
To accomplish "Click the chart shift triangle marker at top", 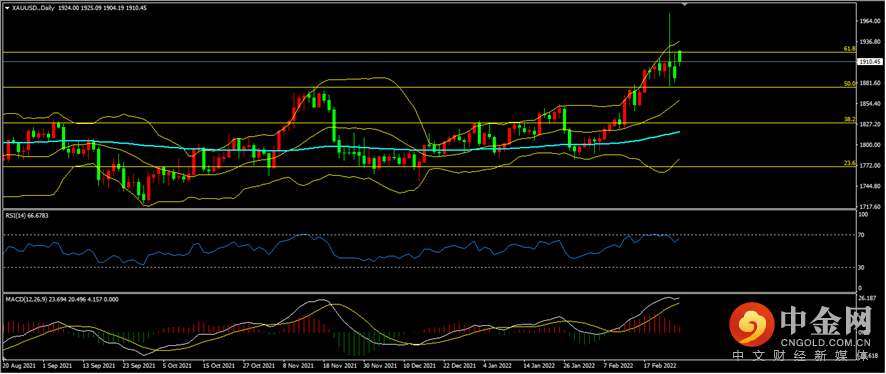I will [x=685, y=5].
